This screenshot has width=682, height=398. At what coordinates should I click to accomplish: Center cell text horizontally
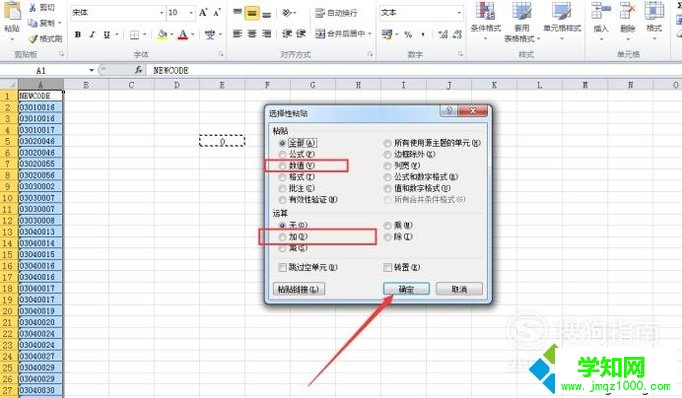pos(252,33)
